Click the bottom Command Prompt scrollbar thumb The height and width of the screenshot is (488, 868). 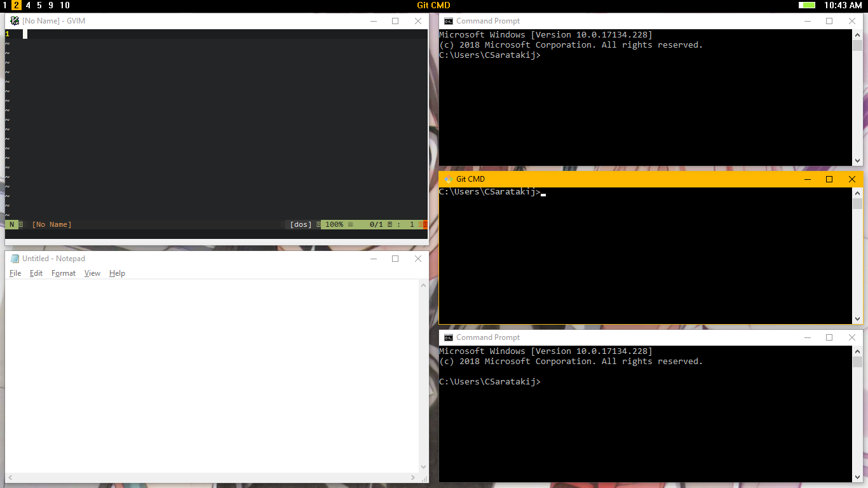tap(858, 362)
